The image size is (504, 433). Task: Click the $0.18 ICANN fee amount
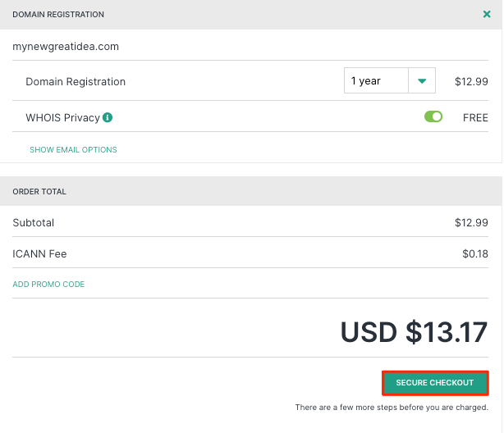click(x=475, y=253)
